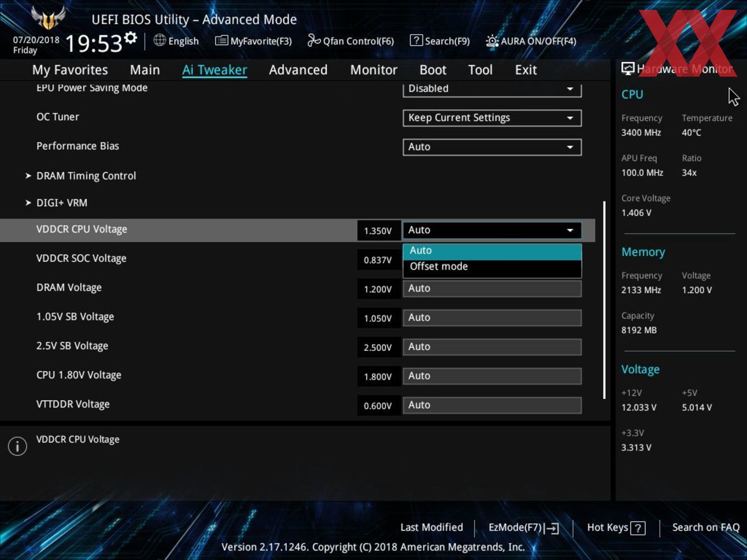Open OC Tuner dropdown
Viewport: 747px width, 560px height.
tap(492, 117)
